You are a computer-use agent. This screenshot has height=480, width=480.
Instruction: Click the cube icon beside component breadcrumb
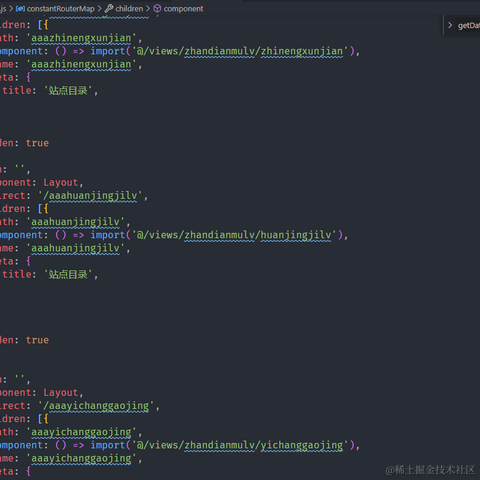tap(157, 9)
